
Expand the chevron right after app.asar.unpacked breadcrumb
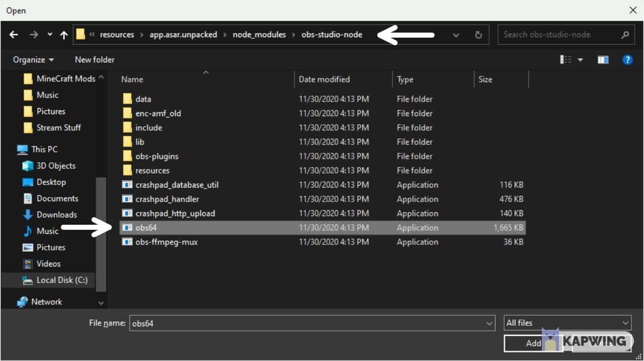tap(225, 35)
